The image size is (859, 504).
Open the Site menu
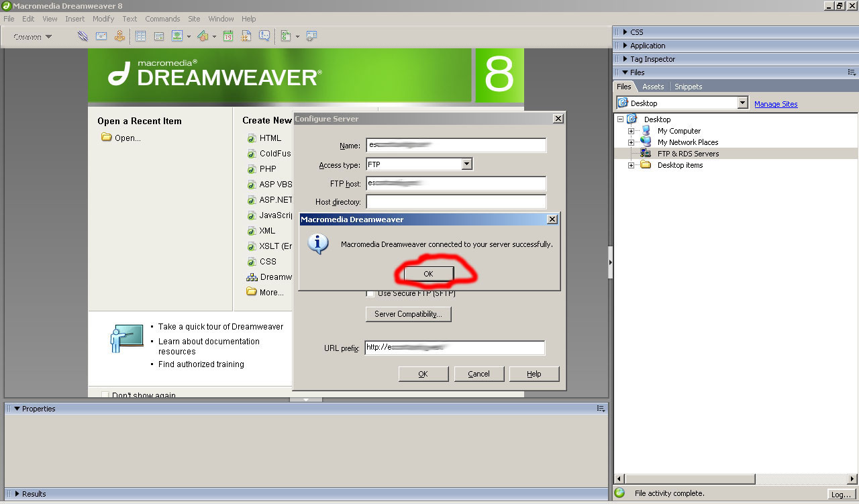[x=194, y=19]
